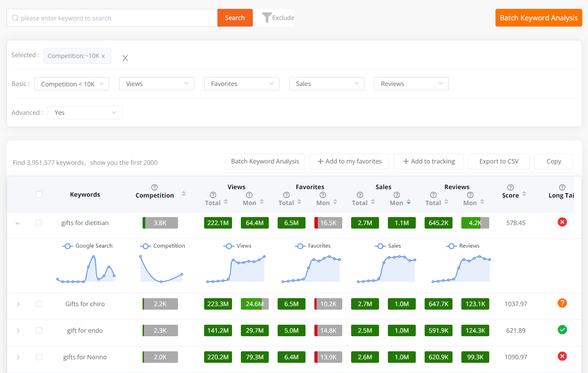Sort by monthly Sales arrow icon

pyautogui.click(x=409, y=202)
